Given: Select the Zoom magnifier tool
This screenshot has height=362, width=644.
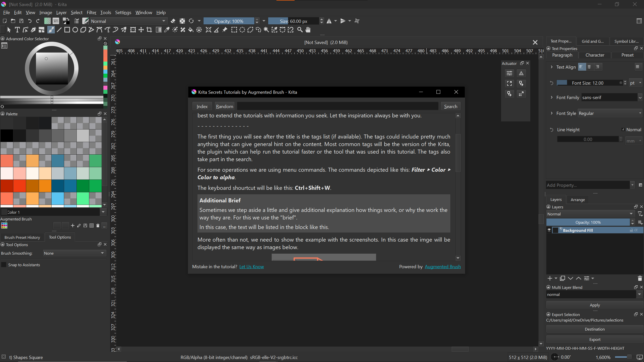Looking at the screenshot, I should tap(300, 30).
